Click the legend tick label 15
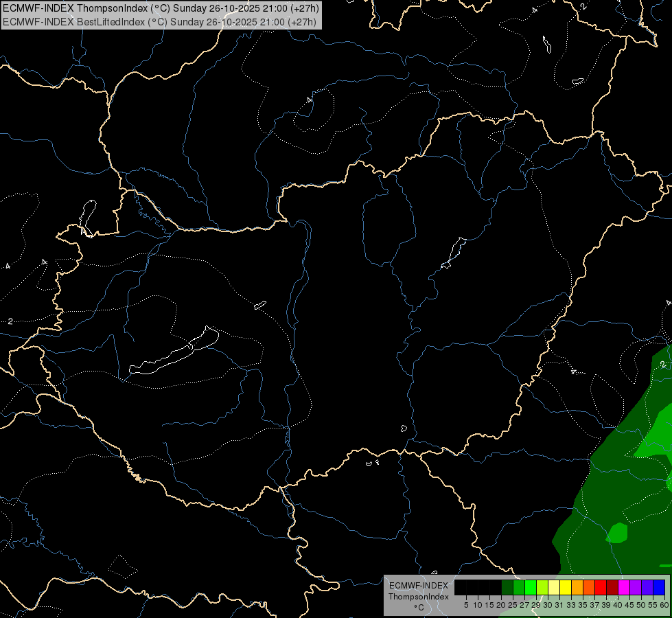The height and width of the screenshot is (618, 672). click(489, 605)
